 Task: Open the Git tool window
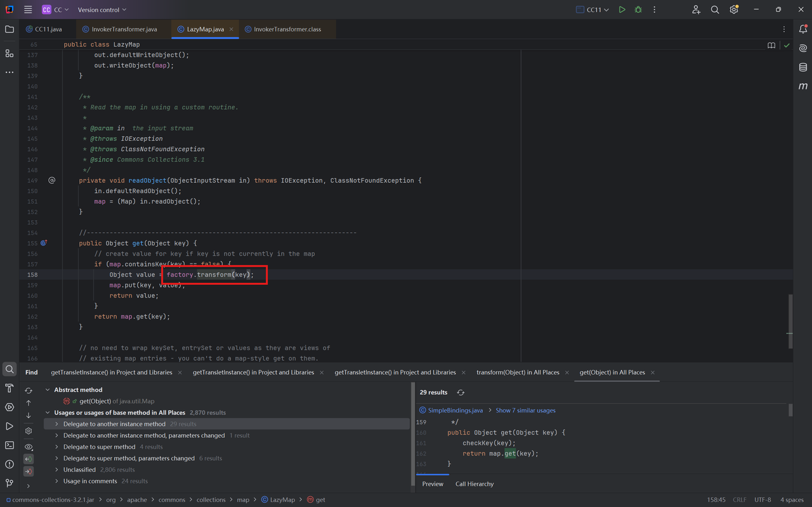pos(10,483)
